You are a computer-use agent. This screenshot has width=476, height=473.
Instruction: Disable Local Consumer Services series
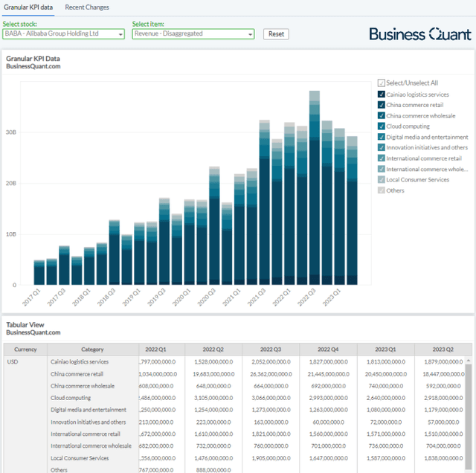(x=382, y=180)
